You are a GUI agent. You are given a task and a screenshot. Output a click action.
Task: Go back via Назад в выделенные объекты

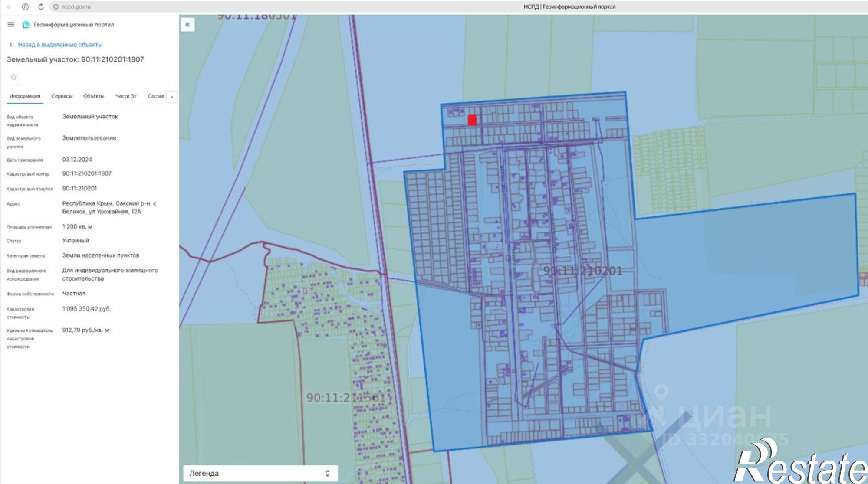60,44
